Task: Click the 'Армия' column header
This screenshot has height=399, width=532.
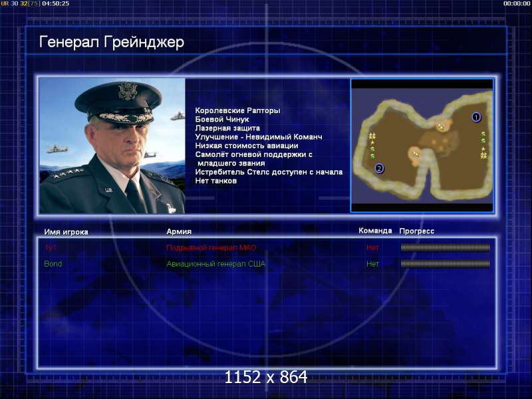Action: coord(179,231)
